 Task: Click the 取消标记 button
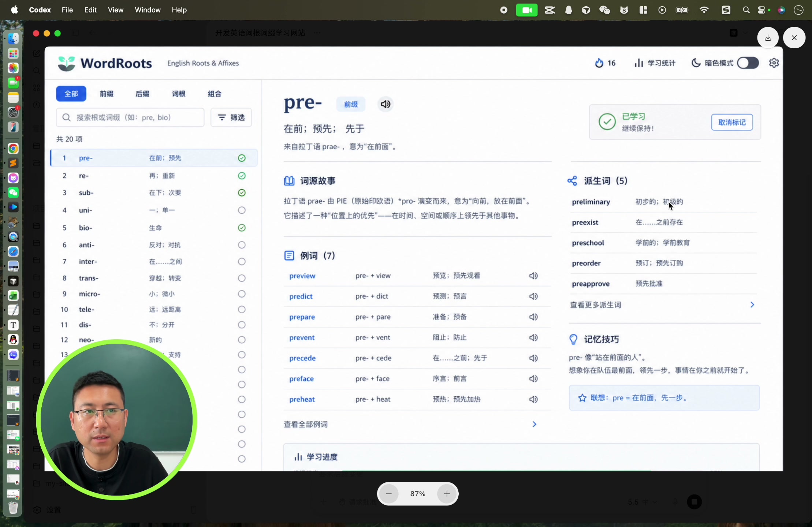(732, 122)
